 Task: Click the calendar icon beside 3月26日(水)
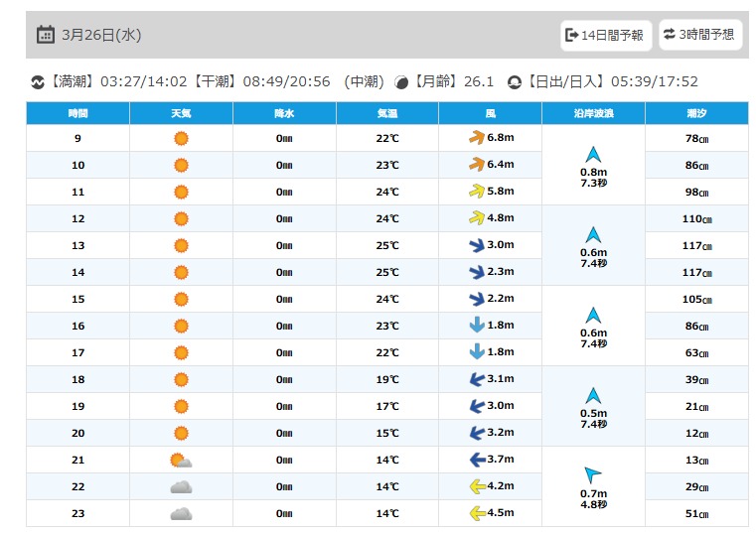pos(46,35)
